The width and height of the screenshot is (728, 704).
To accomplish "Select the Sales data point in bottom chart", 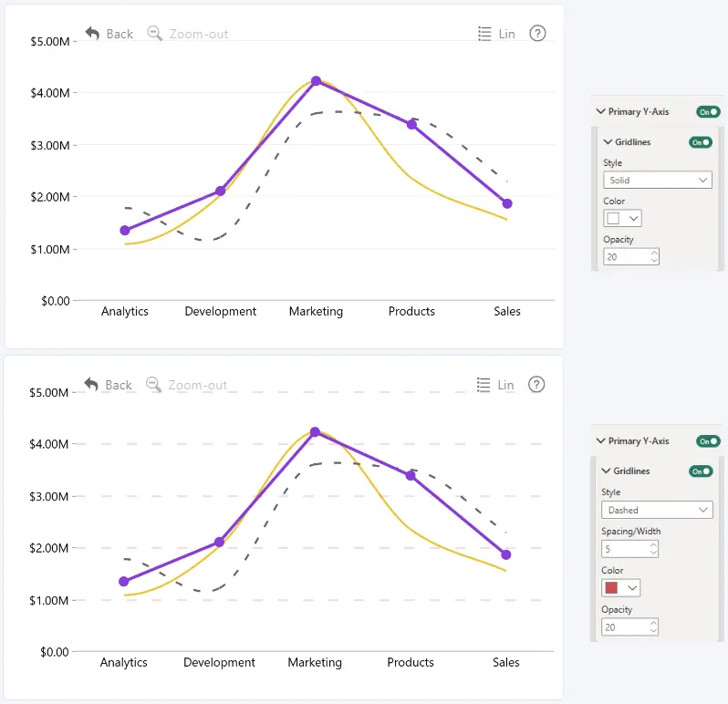I will point(506,554).
